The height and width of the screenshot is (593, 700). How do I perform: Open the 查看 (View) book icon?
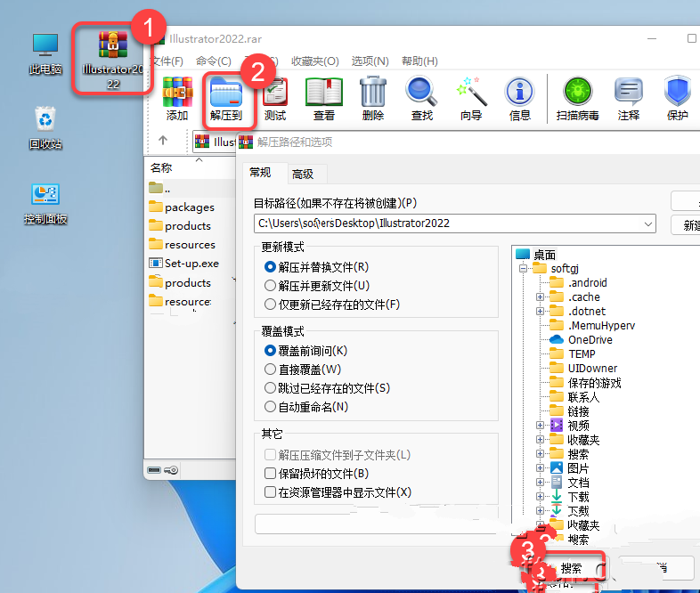324,99
